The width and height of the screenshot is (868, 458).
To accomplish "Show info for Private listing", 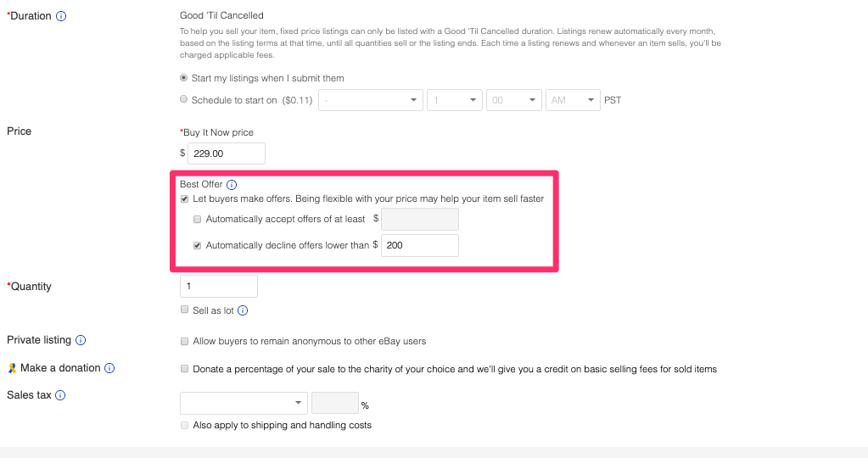I will click(x=81, y=340).
